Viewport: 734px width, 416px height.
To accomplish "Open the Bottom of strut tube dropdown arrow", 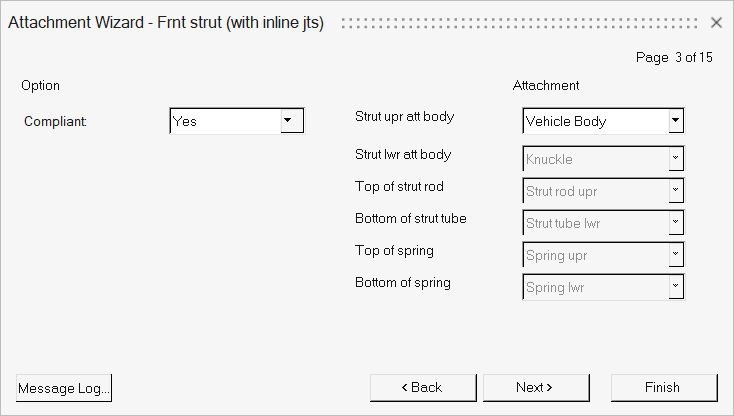I will point(676,223).
